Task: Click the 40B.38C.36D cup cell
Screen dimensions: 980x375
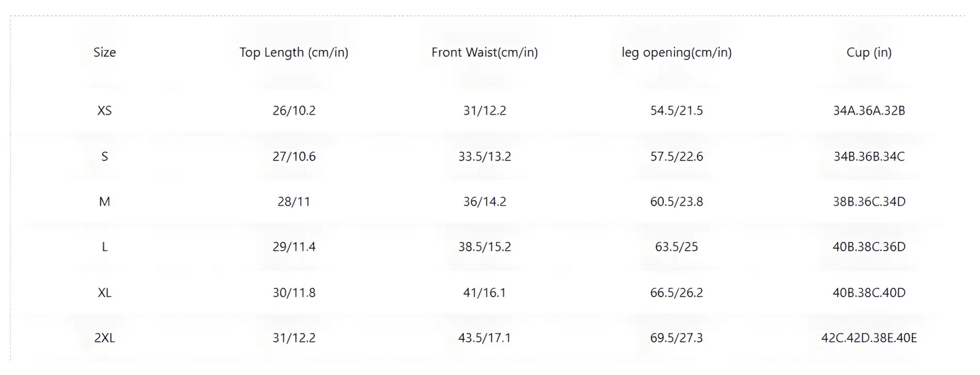Action: point(869,247)
